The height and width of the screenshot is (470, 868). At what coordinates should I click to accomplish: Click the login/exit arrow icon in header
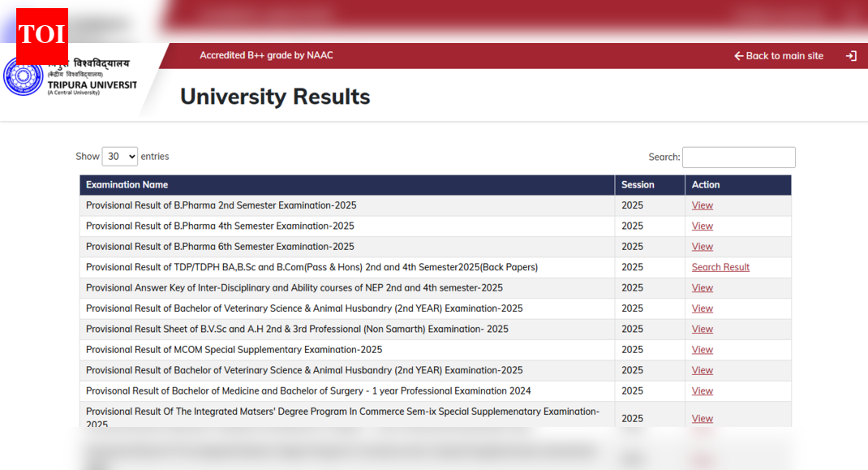850,55
